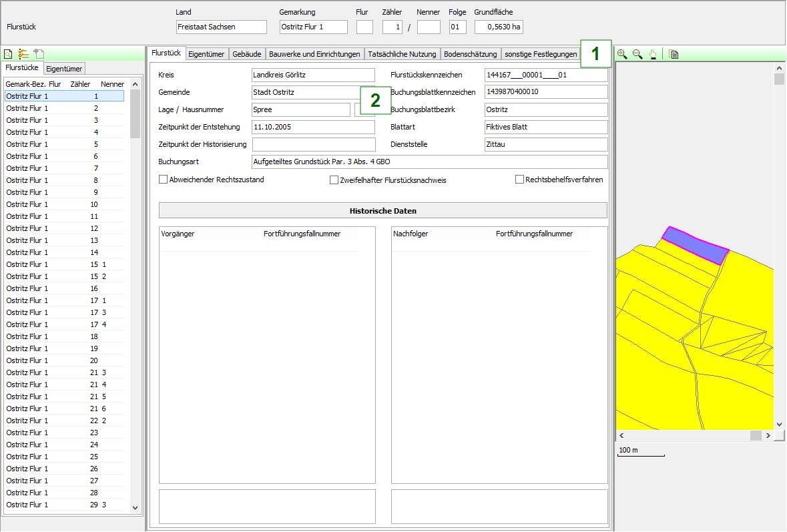
Task: Click the document search icon in the left toolbar
Action: point(7,53)
